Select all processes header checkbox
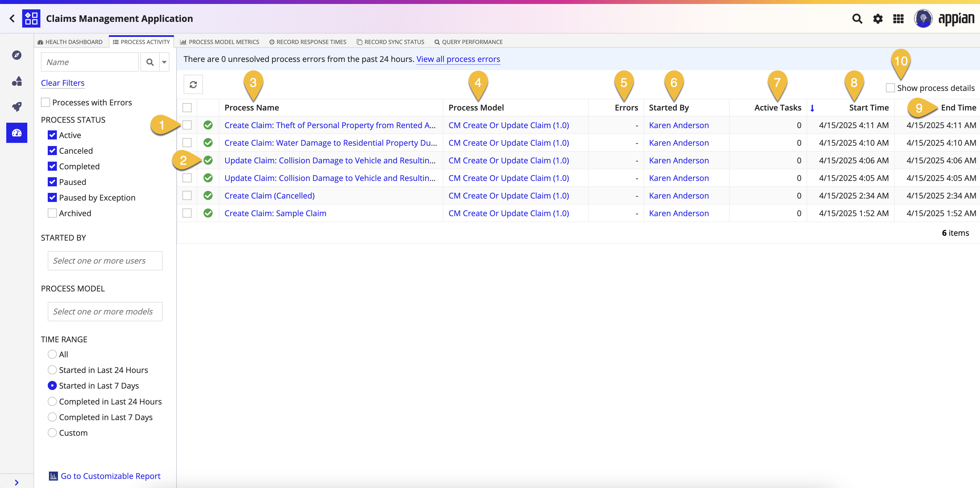Viewport: 980px width, 488px height. click(187, 108)
